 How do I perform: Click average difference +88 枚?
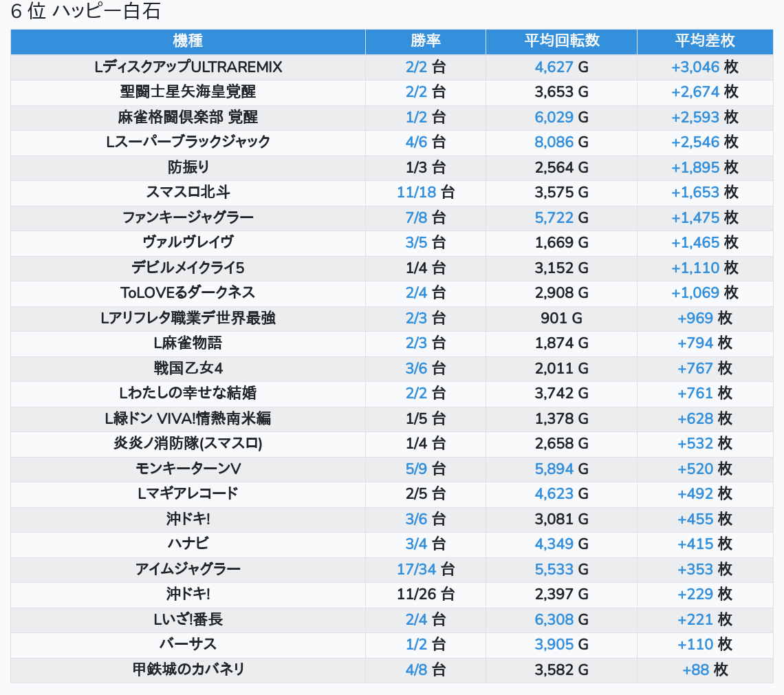pos(705,670)
